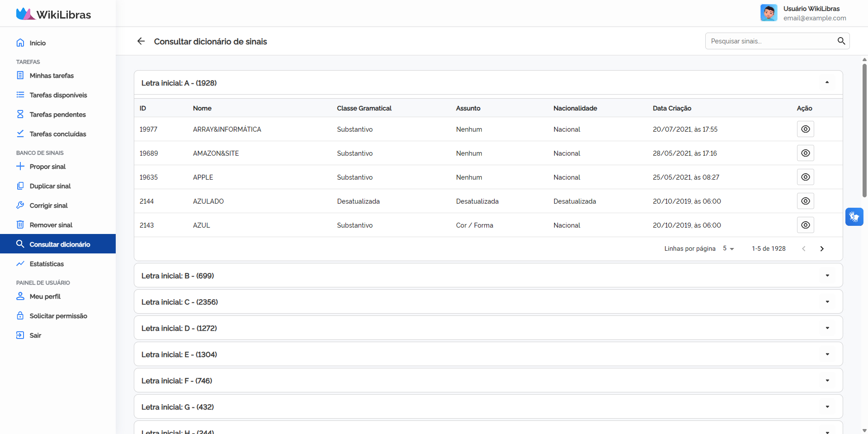View details of the ARRAY&INFORMÁTICA sign

click(805, 129)
